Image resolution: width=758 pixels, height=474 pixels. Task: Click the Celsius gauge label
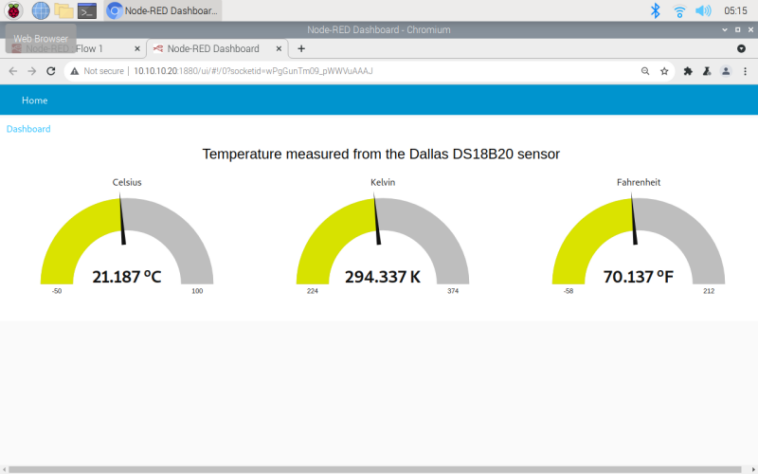click(x=127, y=182)
